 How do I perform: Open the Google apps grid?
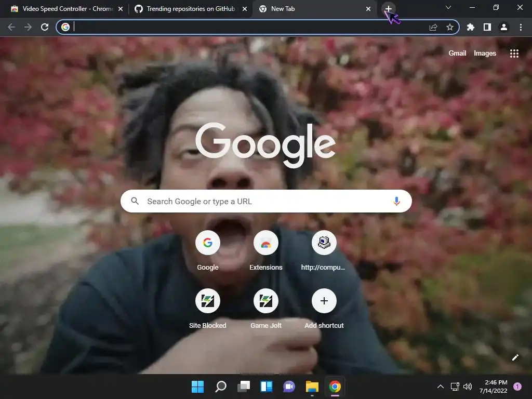[514, 54]
